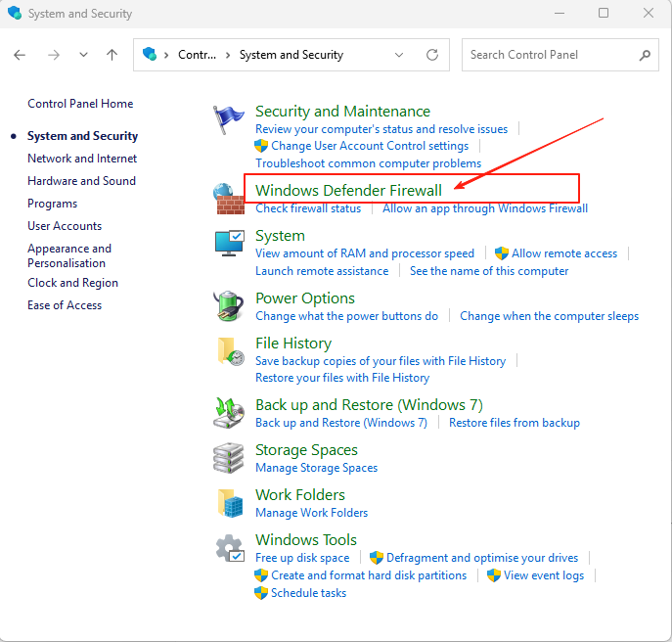The image size is (672, 642).
Task: Click Launch remote assistance link
Action: coord(322,271)
